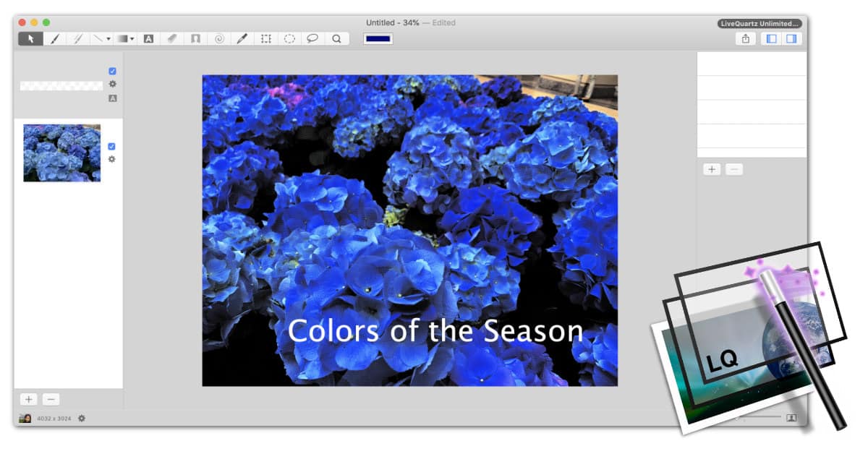Pick the eyedropper color picker tool
This screenshot has height=454, width=868.
242,39
